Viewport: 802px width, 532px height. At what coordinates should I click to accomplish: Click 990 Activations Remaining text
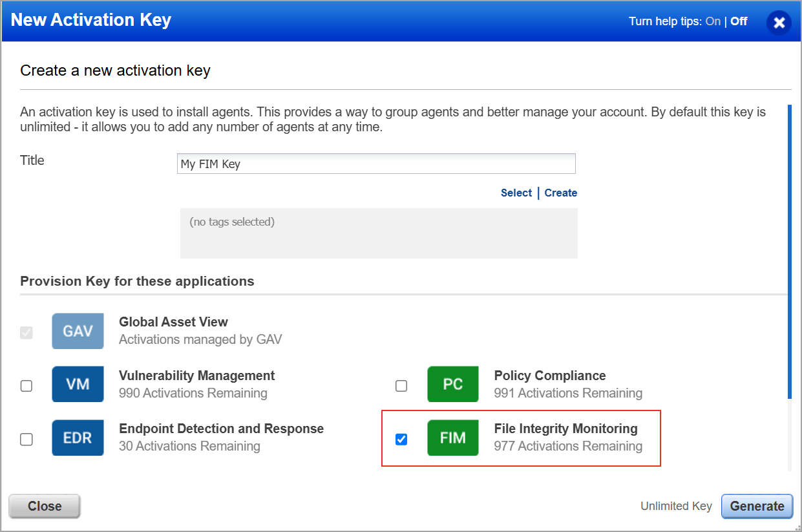193,393
